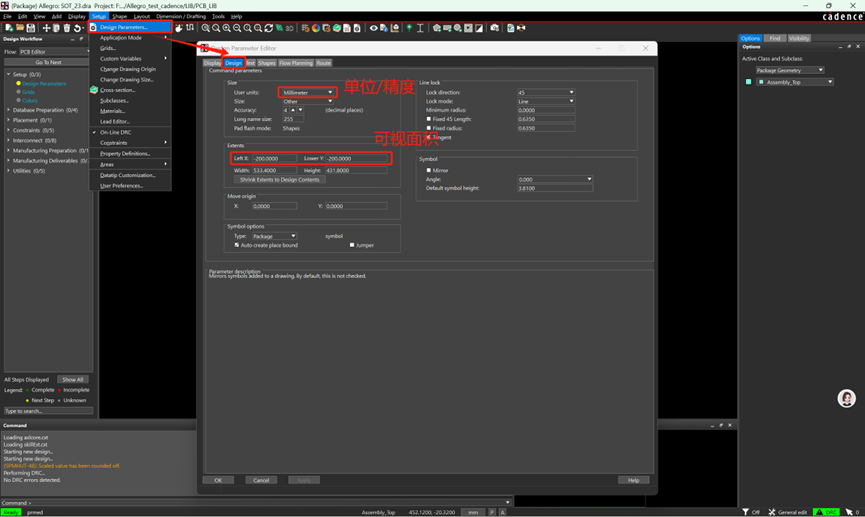
Task: Click the camera snapshot toolbar icon
Action: [x=495, y=28]
